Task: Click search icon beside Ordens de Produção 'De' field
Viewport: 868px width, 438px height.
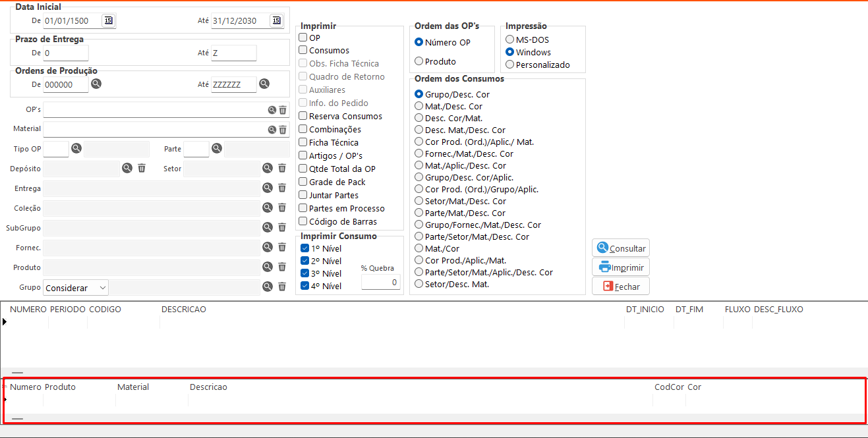Action: tap(96, 84)
